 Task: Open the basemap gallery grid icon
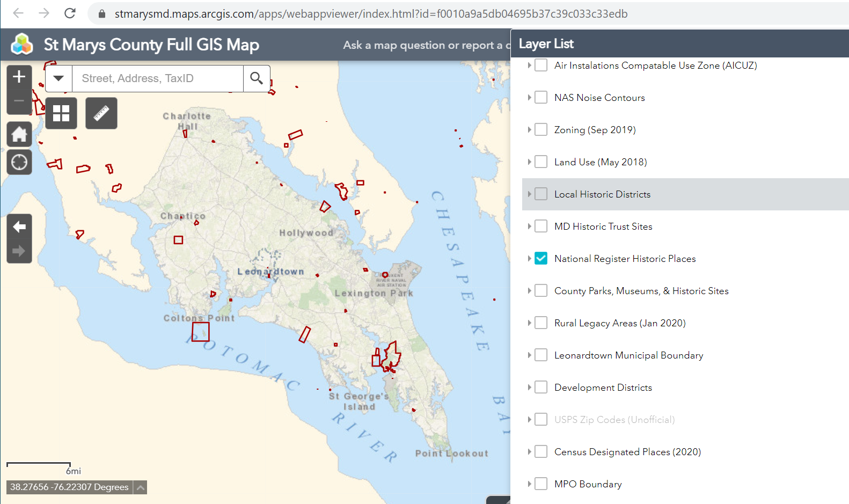[61, 113]
